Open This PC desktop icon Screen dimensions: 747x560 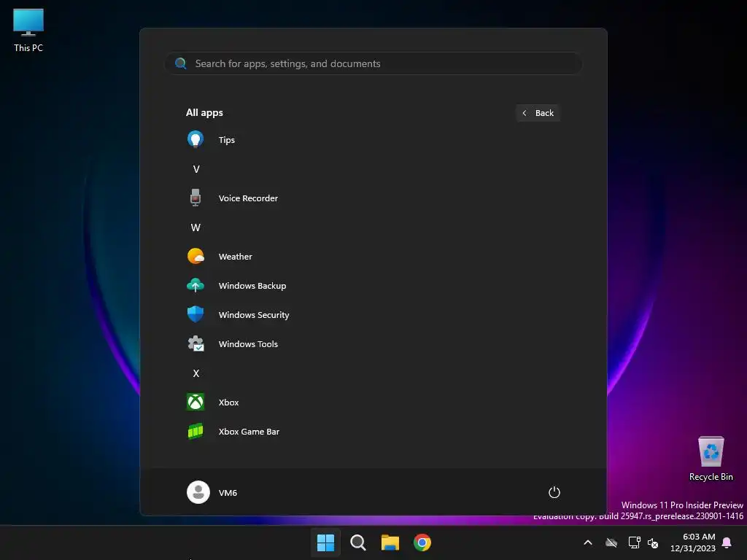28,31
